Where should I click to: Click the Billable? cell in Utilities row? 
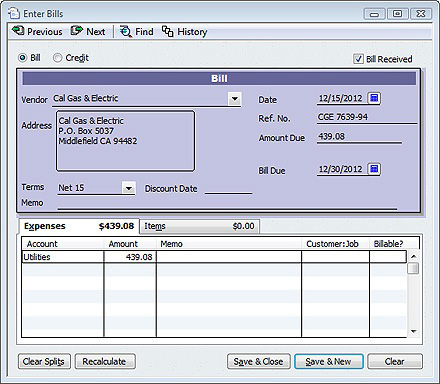coord(388,257)
